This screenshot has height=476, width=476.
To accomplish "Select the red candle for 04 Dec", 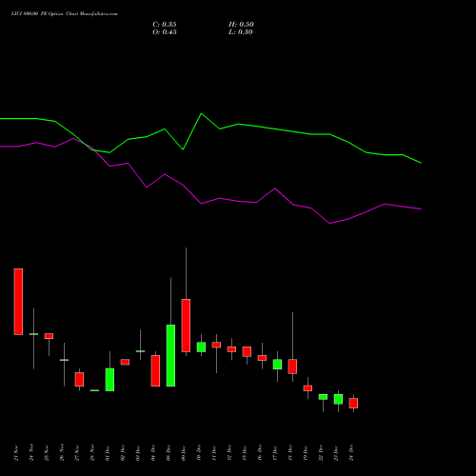I will [x=155, y=370].
